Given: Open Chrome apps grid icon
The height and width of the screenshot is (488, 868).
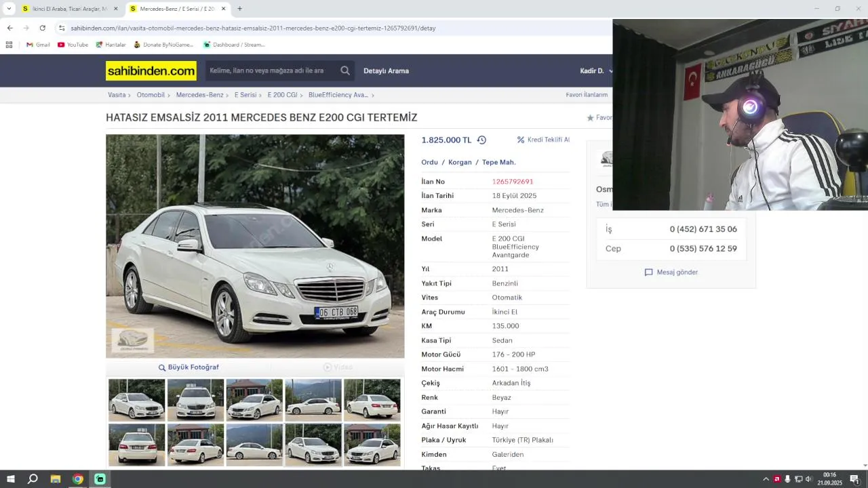Looking at the screenshot, I should click(9, 45).
